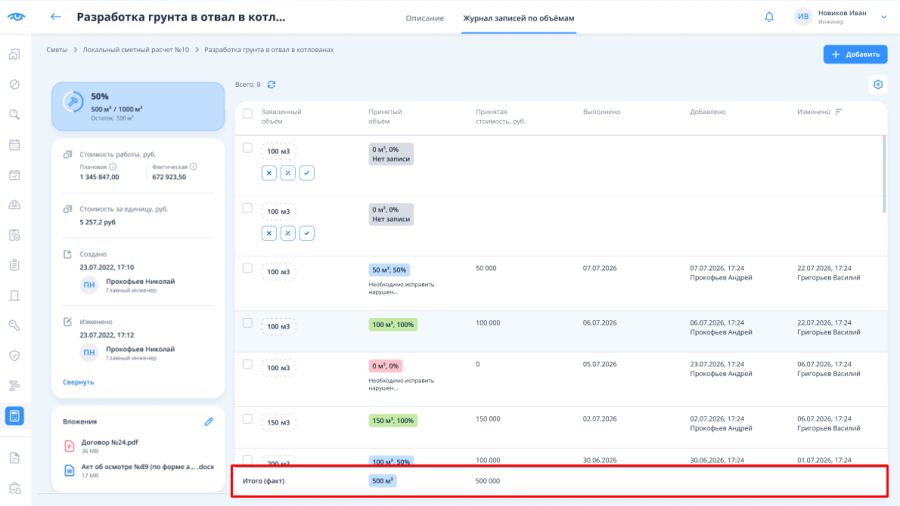
Task: Click the blue 50 м³, 50% badge
Action: point(389,270)
